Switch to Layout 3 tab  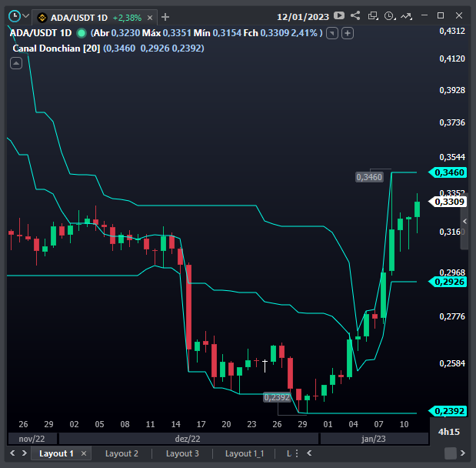pos(182,453)
